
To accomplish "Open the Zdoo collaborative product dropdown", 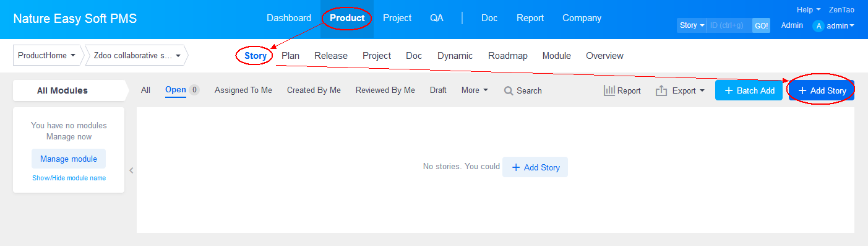I will 137,55.
